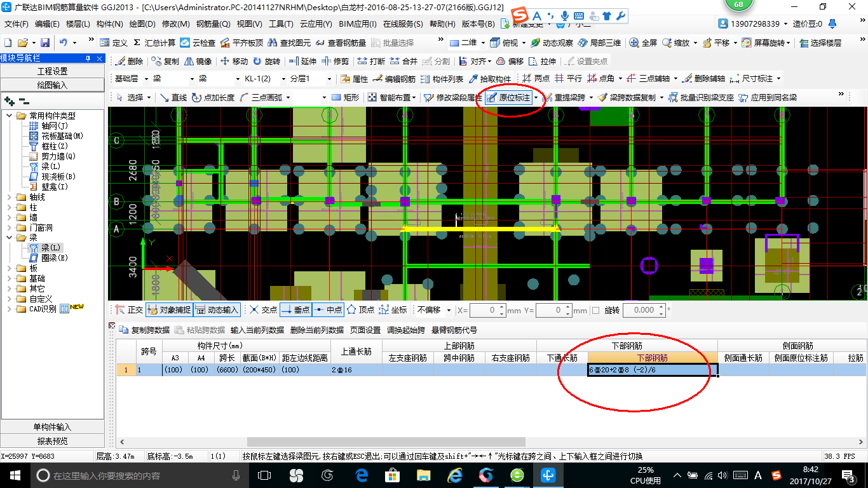
Task: Select the 镜像 mirror tool
Action: coord(198,61)
